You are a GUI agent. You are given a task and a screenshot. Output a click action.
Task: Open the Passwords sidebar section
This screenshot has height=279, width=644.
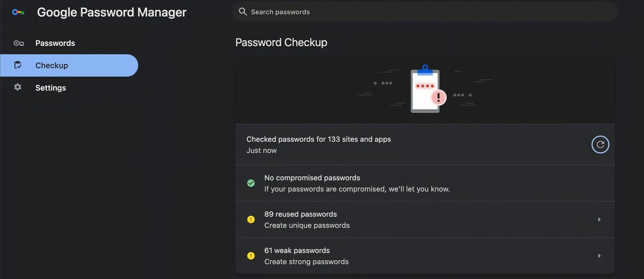(x=69, y=43)
